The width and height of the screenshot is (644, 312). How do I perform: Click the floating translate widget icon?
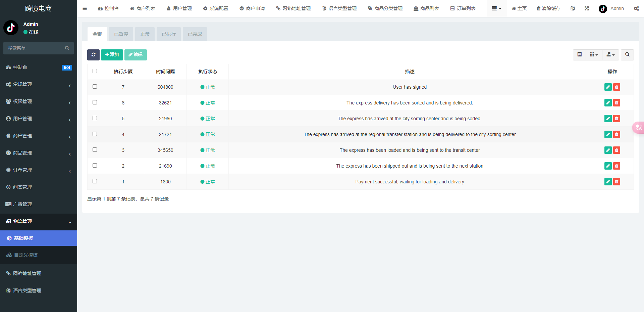pyautogui.click(x=638, y=128)
